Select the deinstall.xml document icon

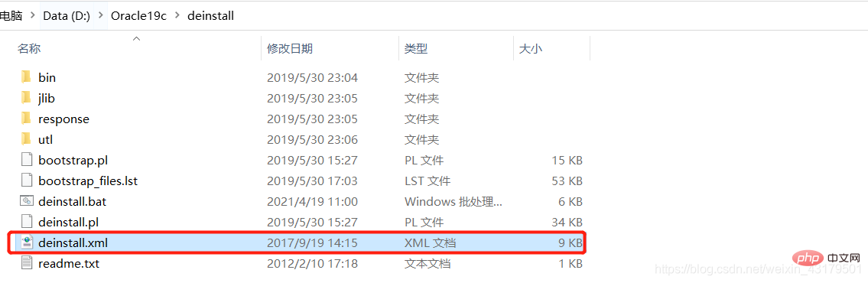[27, 242]
